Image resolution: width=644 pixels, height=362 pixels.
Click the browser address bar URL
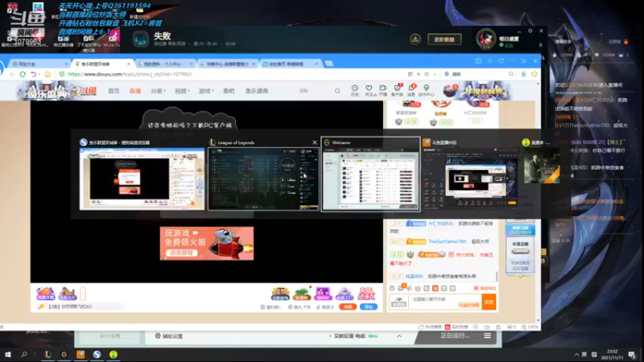[x=130, y=74]
